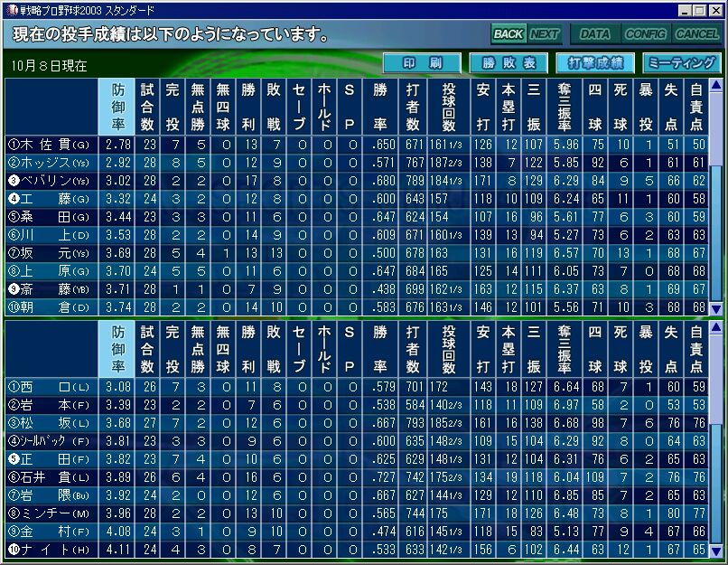Click 本塁打 header in bottom table
Screen dimensions: 728x565
click(x=509, y=350)
